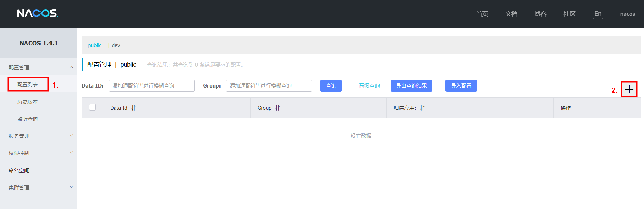Click the plus icon to add configuration

pyautogui.click(x=629, y=89)
